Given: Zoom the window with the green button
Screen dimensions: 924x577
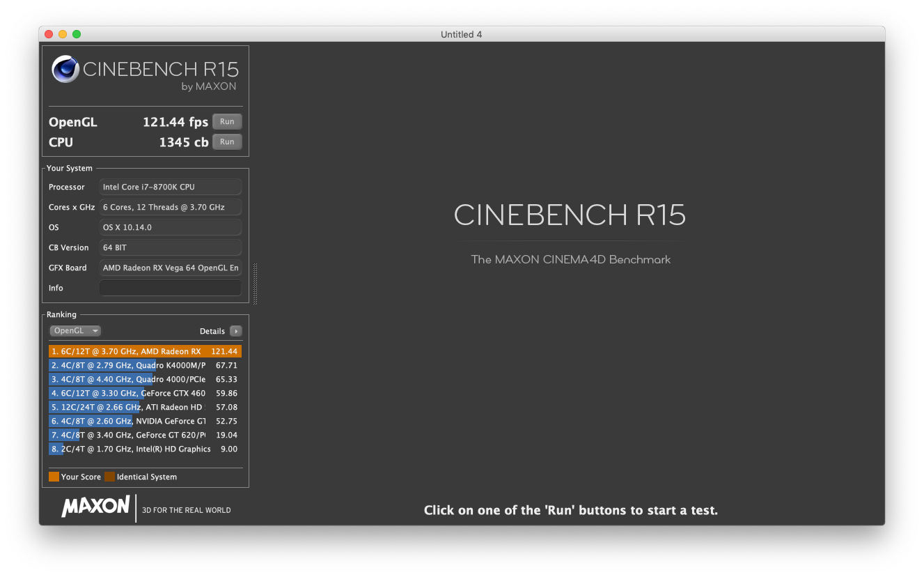Looking at the screenshot, I should coord(77,34).
